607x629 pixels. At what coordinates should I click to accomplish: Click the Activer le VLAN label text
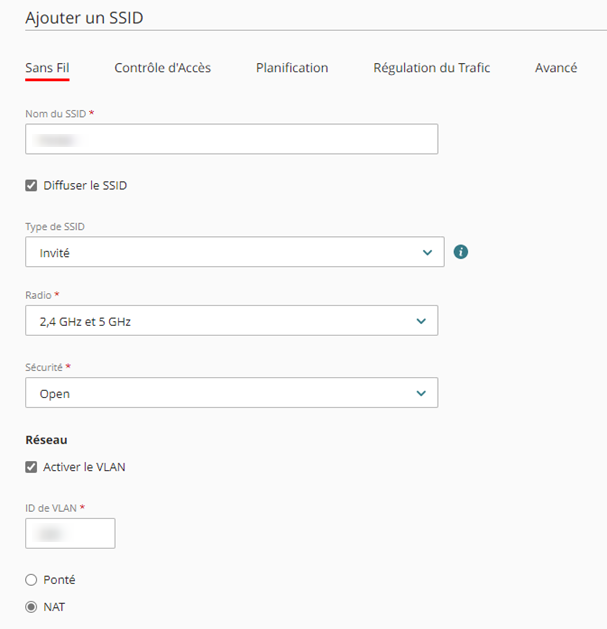(84, 467)
